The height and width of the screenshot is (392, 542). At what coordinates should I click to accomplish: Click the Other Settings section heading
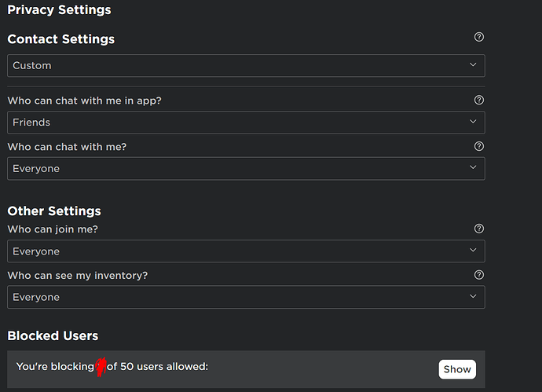[54, 211]
